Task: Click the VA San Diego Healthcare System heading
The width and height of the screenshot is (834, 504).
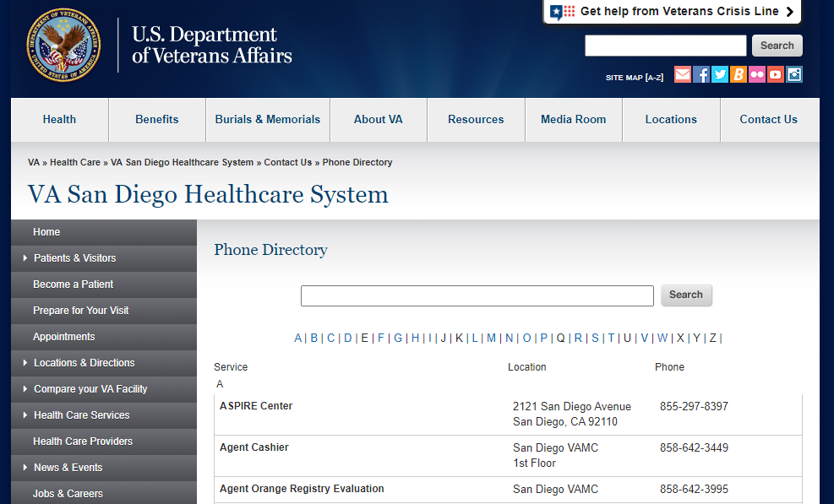Action: click(208, 194)
